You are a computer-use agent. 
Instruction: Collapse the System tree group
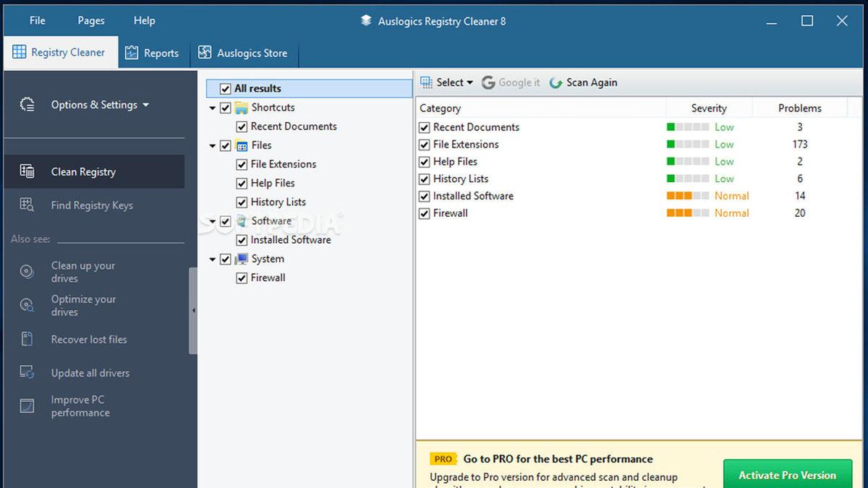213,260
